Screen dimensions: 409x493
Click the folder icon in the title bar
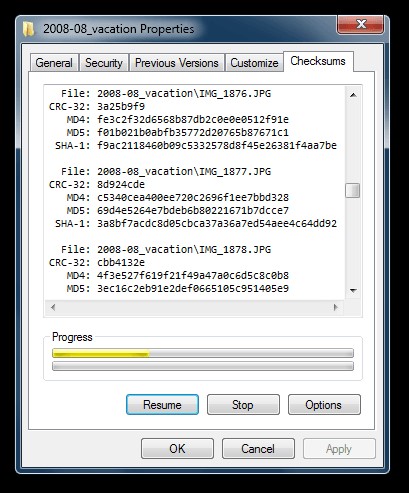point(28,29)
